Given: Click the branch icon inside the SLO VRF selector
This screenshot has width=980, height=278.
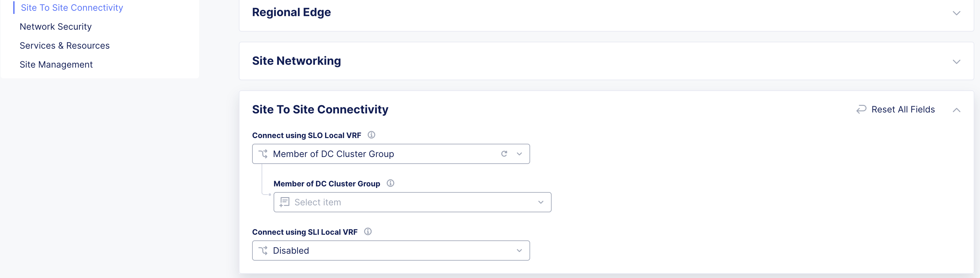Looking at the screenshot, I should 263,154.
